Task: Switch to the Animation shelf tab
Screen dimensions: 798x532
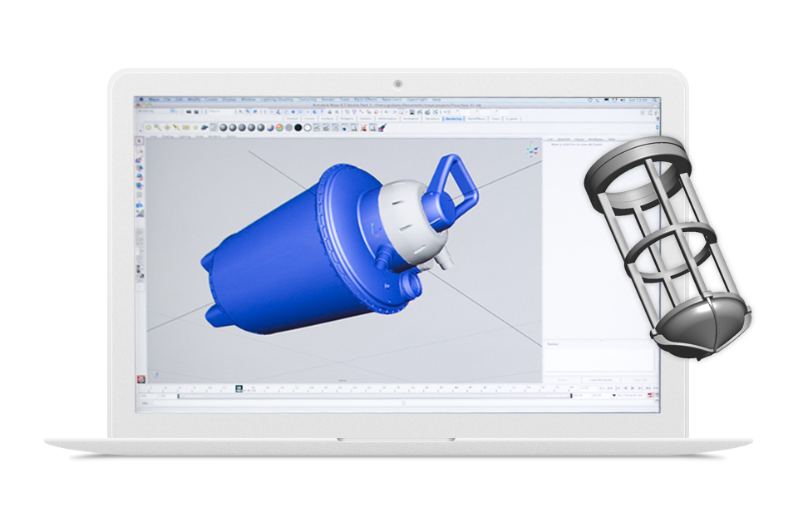Action: [413, 119]
